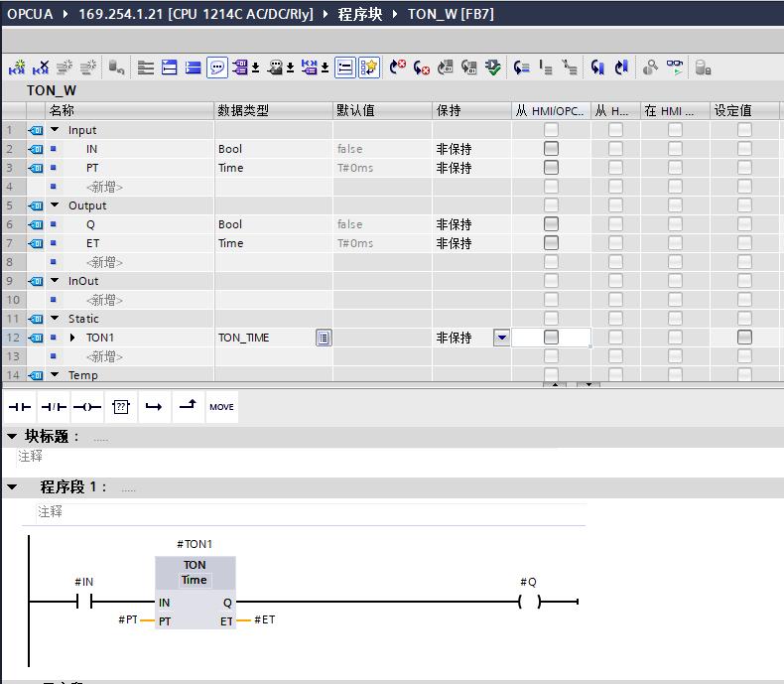Screen dimensions: 784x684
Task: Click the CPU 1214C breadcrumb item
Action: coord(196,14)
